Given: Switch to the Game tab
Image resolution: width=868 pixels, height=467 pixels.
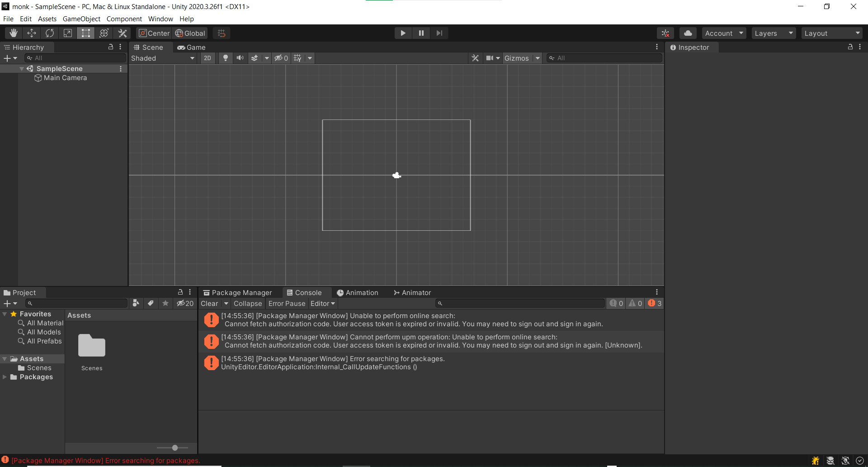Looking at the screenshot, I should pos(192,47).
